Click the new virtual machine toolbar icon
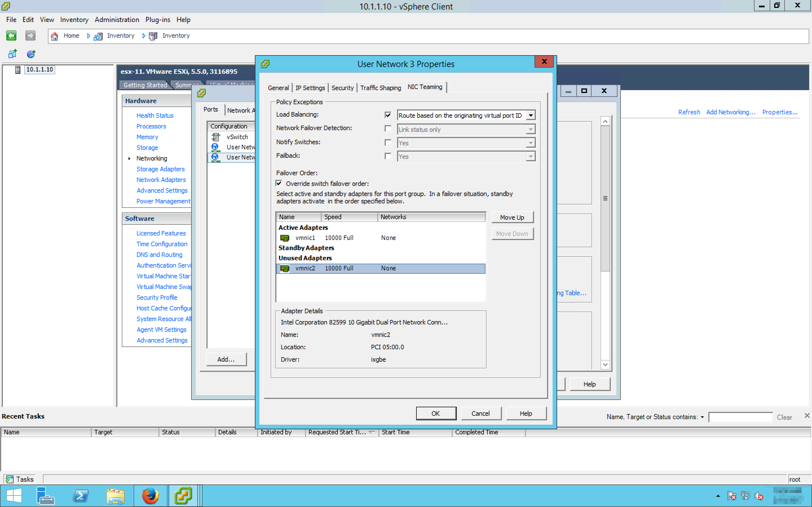This screenshot has height=507, width=812. pos(12,54)
